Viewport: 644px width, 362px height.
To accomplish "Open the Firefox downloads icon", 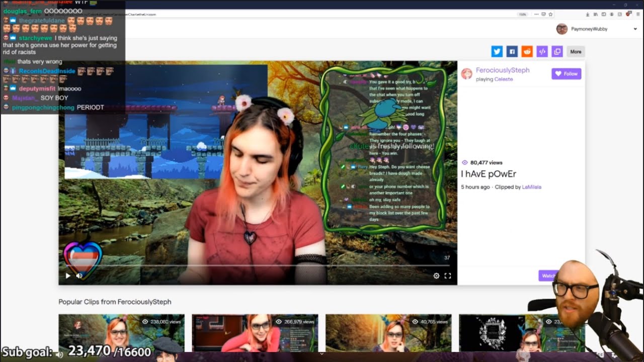I will coord(588,14).
